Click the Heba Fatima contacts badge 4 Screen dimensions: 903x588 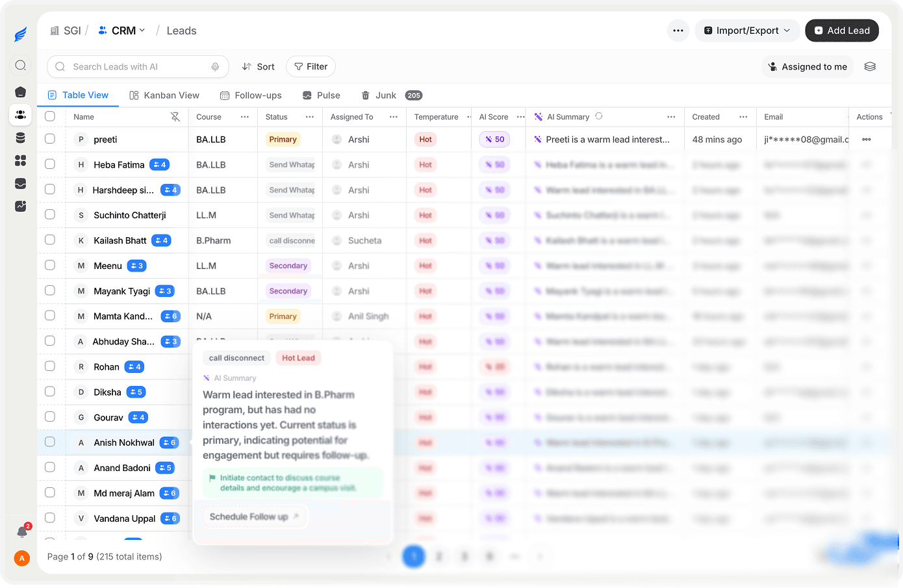pyautogui.click(x=159, y=165)
